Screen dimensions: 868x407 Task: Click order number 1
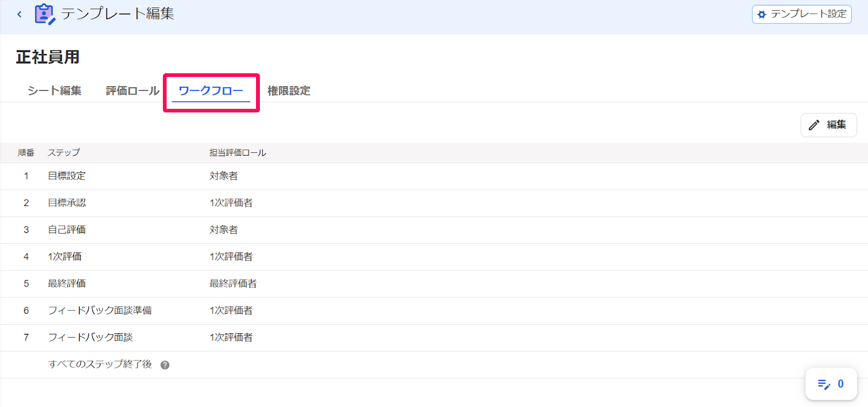click(x=26, y=176)
